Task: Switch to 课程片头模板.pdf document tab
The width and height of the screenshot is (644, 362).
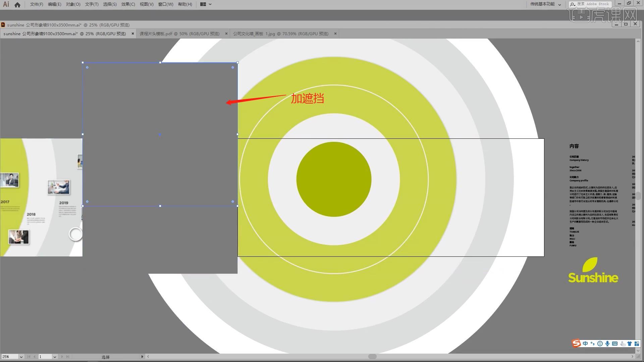Action: point(179,34)
